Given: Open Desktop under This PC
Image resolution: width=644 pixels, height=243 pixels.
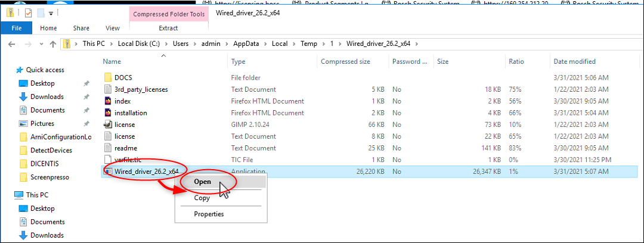Looking at the screenshot, I should tap(42, 208).
